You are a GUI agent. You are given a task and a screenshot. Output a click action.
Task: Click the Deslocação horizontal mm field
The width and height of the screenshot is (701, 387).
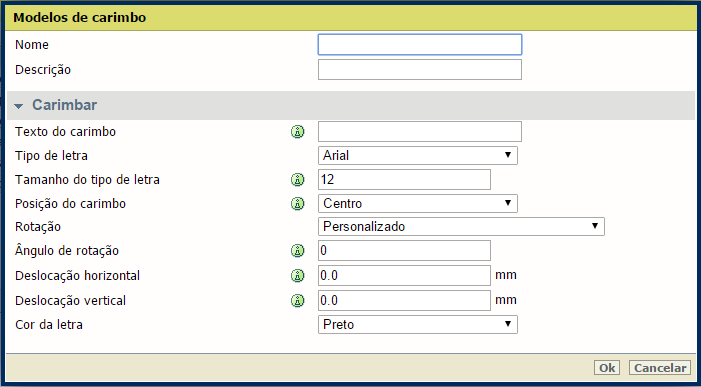pos(404,276)
